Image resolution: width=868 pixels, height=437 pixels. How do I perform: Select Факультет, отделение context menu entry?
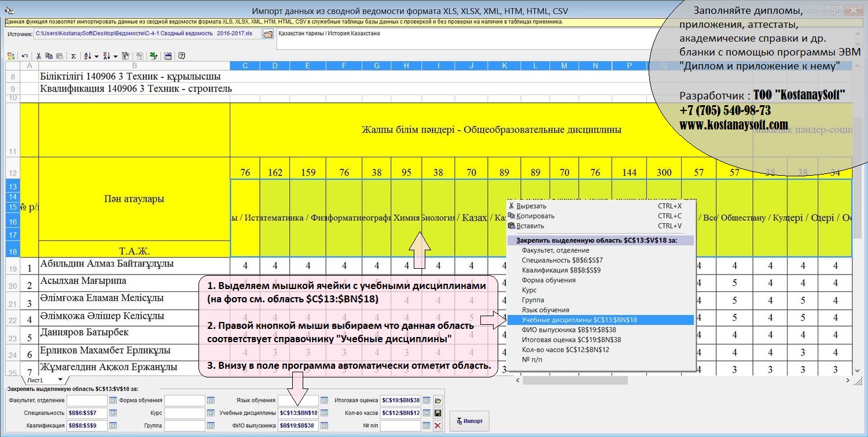pos(600,250)
